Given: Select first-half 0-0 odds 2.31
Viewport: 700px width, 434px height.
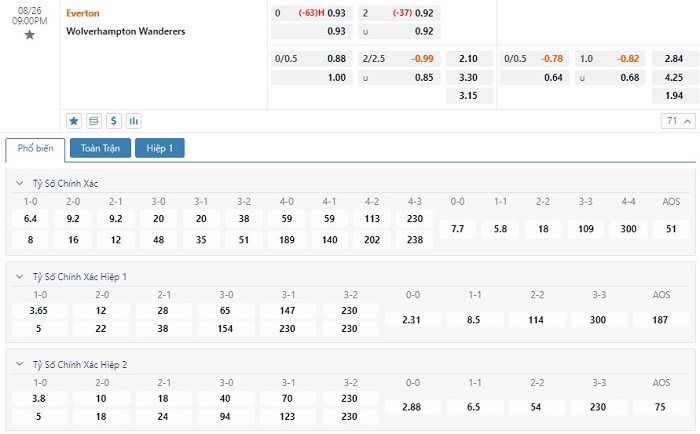Looking at the screenshot, I should 414,320.
